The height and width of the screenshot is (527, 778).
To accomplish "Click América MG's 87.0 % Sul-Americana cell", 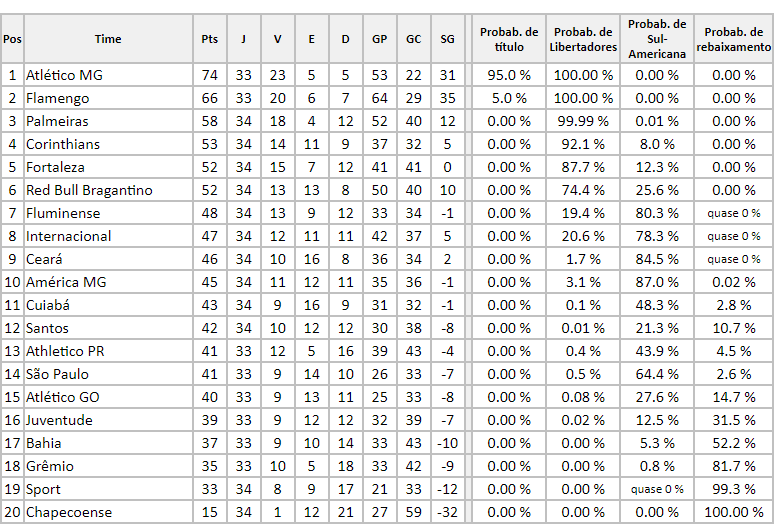I will coord(657,282).
